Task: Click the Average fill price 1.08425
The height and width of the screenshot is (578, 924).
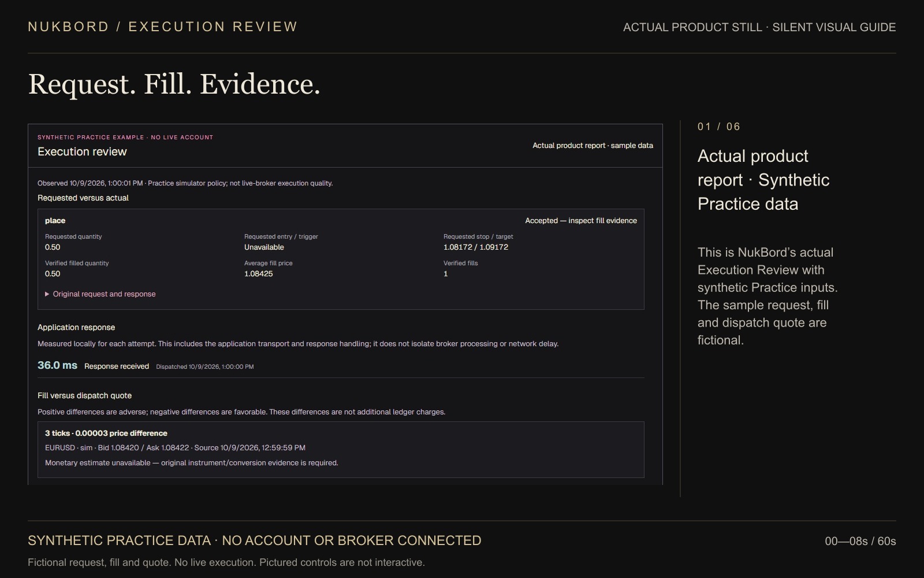Action: click(259, 274)
